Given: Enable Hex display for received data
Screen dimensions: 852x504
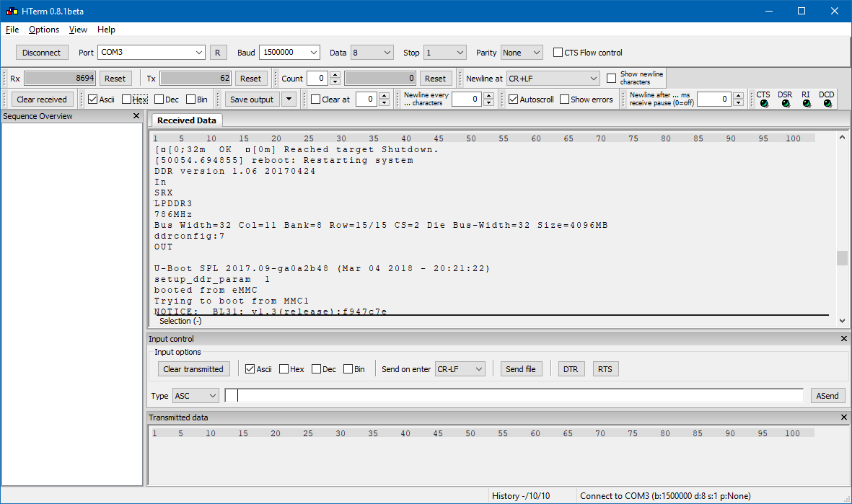Looking at the screenshot, I should click(x=127, y=100).
